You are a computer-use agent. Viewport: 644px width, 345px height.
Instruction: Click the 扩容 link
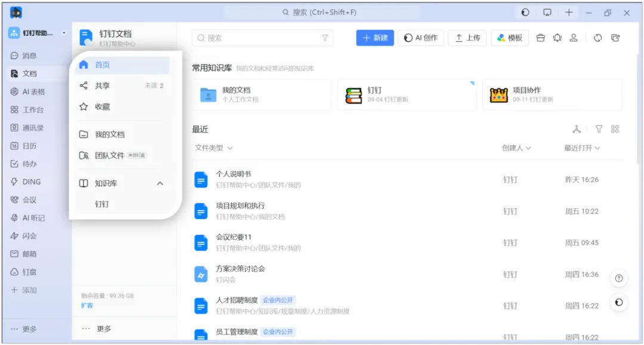click(x=87, y=306)
